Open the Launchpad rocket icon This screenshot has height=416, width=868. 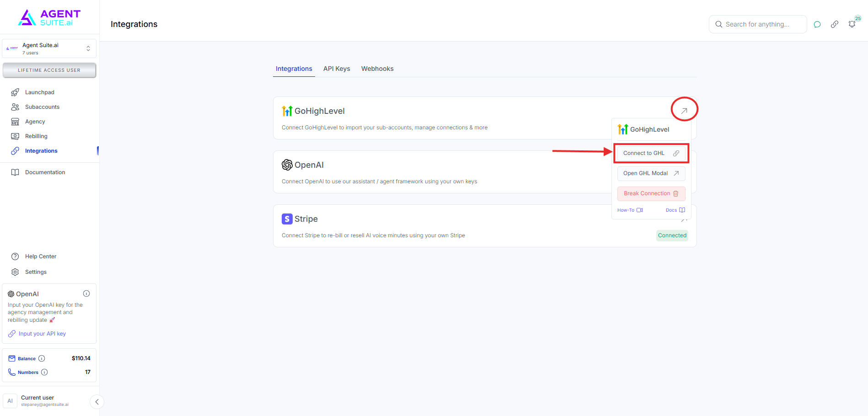15,92
